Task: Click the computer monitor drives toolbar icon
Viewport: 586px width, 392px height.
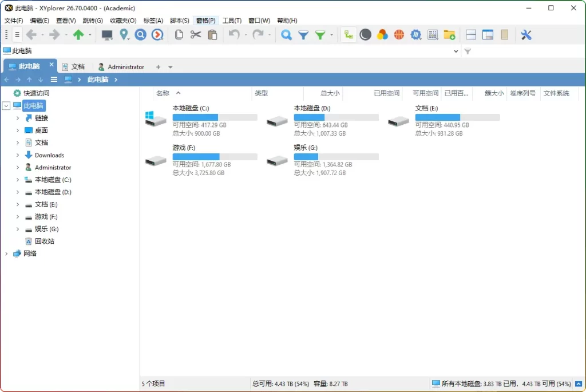Action: 107,35
